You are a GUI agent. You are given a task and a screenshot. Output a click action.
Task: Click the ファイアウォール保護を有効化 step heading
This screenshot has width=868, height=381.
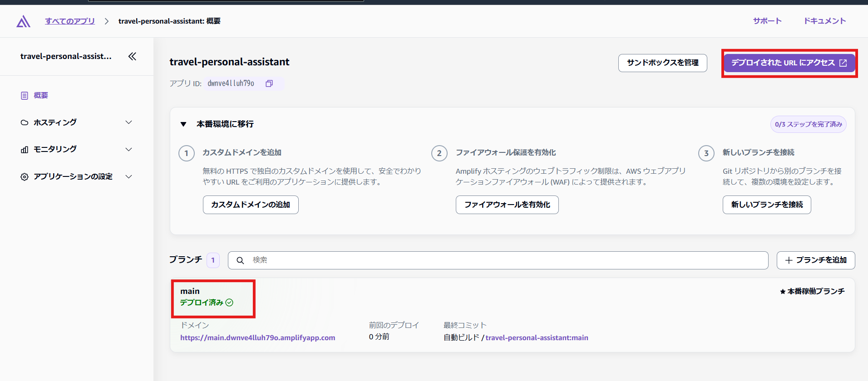(506, 152)
